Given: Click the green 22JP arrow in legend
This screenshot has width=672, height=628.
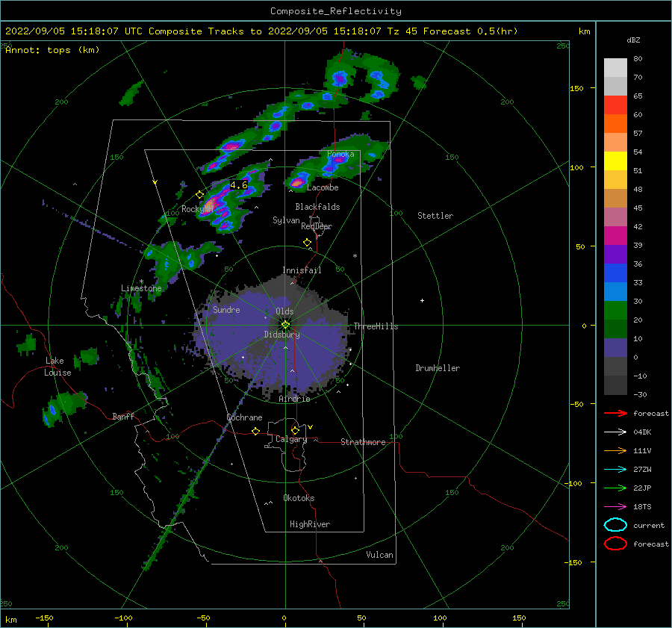Looking at the screenshot, I should (x=615, y=488).
